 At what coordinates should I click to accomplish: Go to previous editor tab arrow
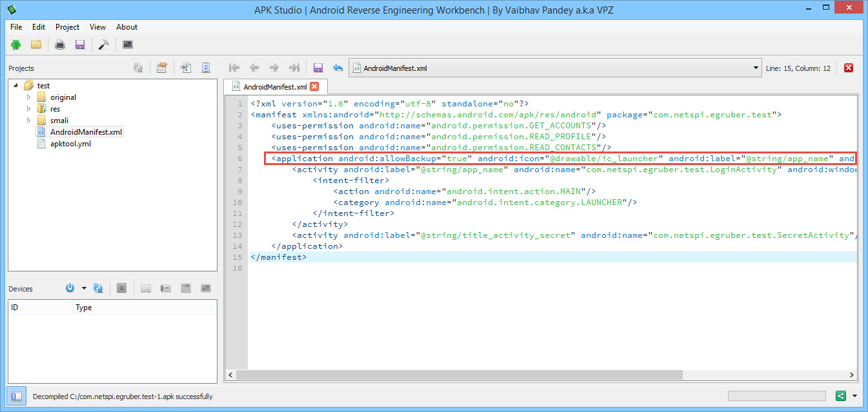pos(254,68)
